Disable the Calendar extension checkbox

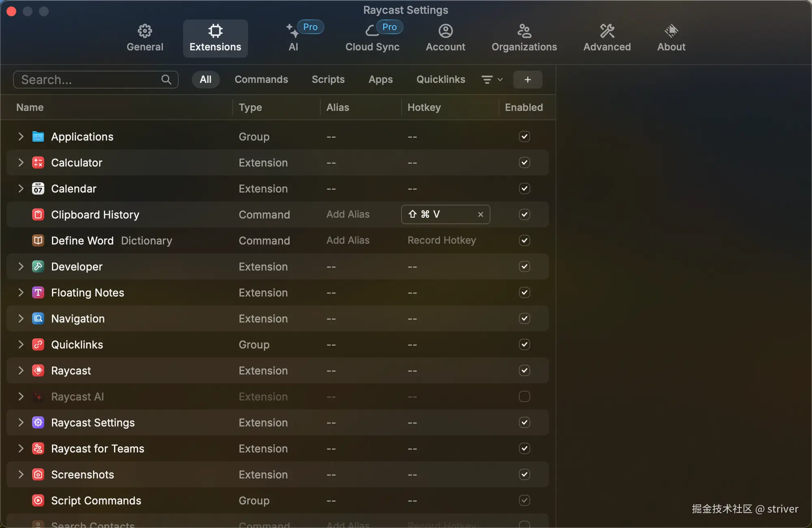coord(524,188)
